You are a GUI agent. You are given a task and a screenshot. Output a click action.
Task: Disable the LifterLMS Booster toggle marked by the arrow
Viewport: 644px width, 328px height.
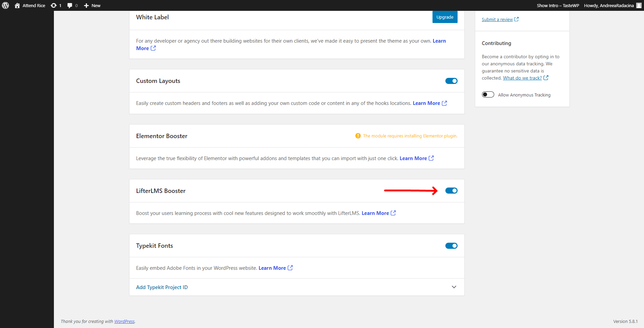pos(451,190)
